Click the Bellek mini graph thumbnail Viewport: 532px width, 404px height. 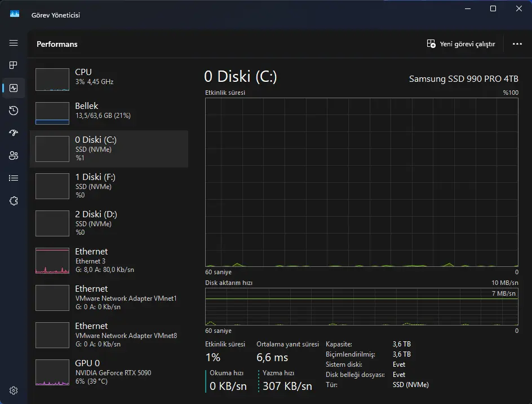pyautogui.click(x=52, y=113)
